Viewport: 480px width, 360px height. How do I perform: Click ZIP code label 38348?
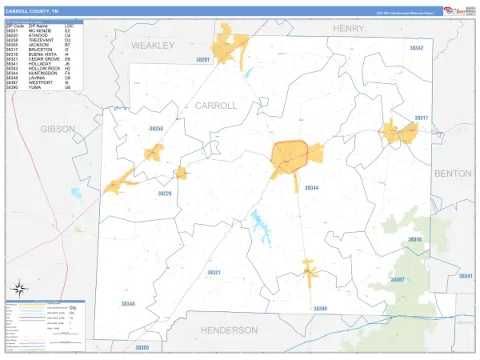click(128, 304)
